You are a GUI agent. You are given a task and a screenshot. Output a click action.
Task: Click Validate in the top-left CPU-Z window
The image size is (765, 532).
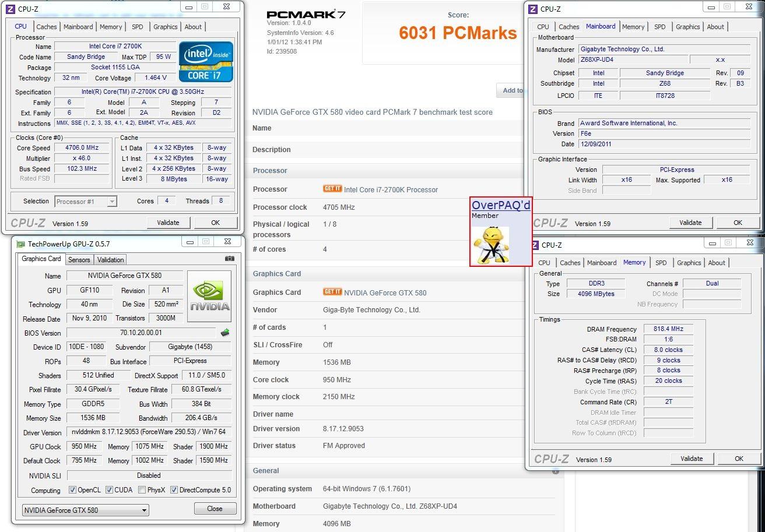(x=168, y=223)
